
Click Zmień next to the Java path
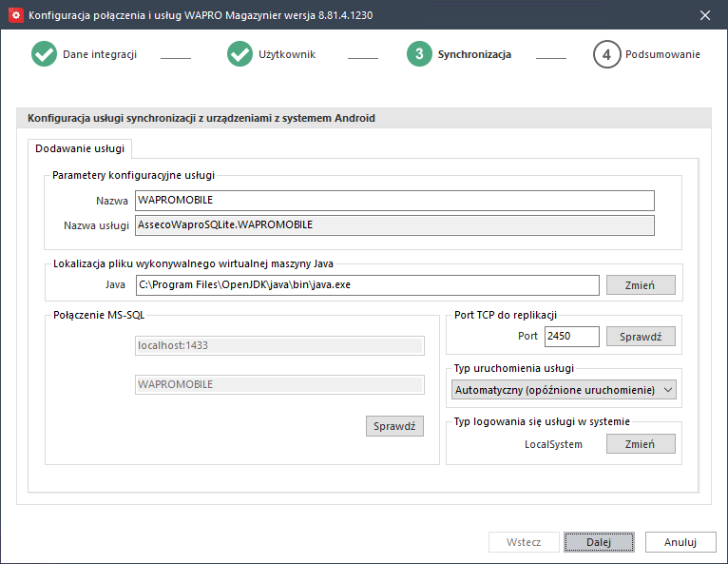pos(641,284)
